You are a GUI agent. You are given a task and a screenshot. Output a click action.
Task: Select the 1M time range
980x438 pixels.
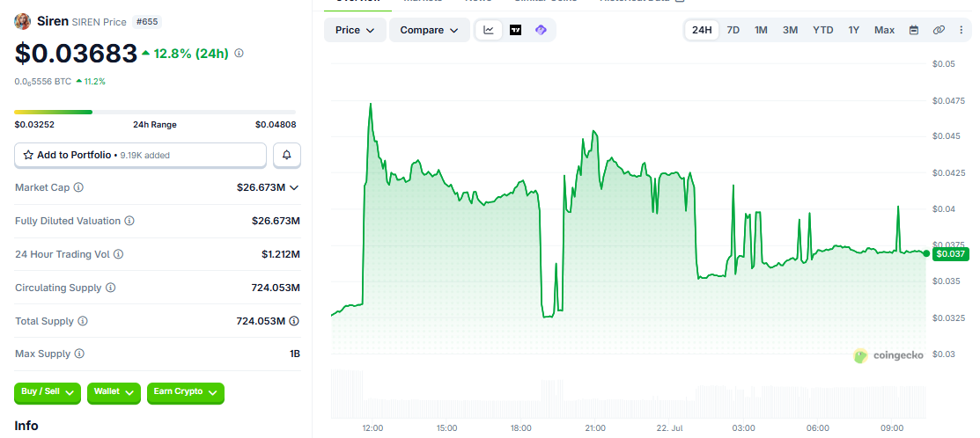point(761,30)
